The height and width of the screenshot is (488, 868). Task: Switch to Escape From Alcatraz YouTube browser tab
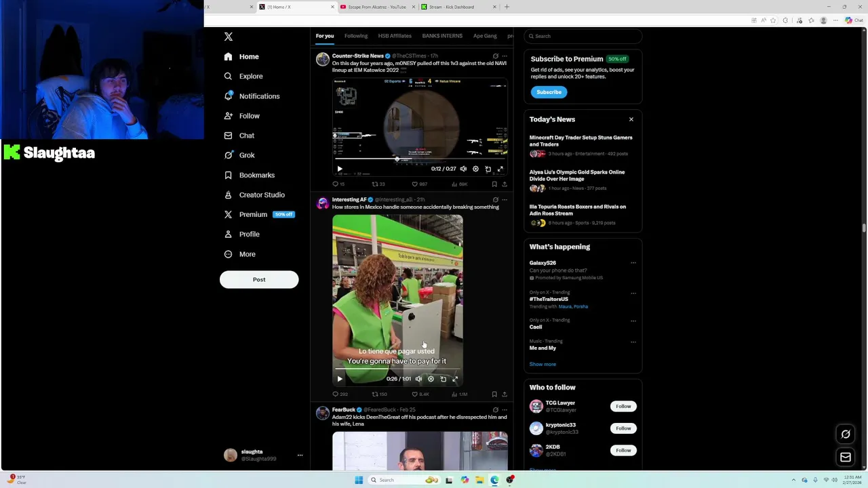[377, 7]
